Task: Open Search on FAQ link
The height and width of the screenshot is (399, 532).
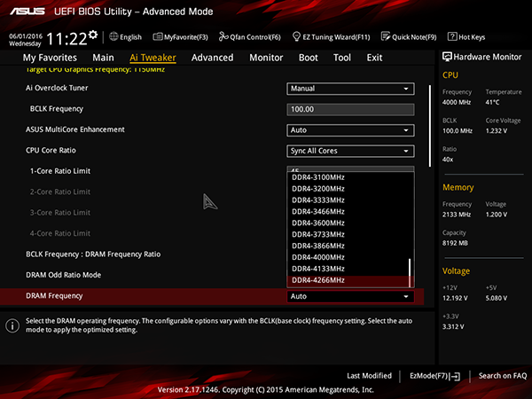Action: [x=503, y=376]
